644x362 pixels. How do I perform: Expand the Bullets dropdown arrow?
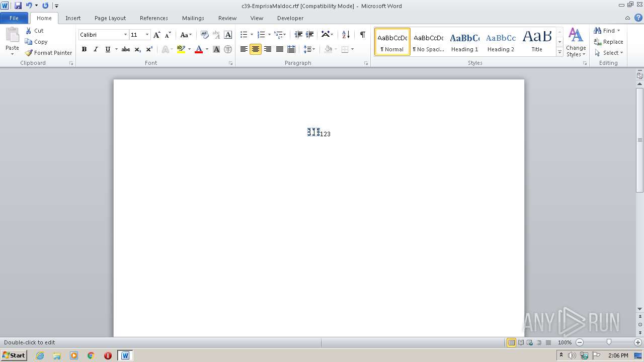tap(252, 35)
